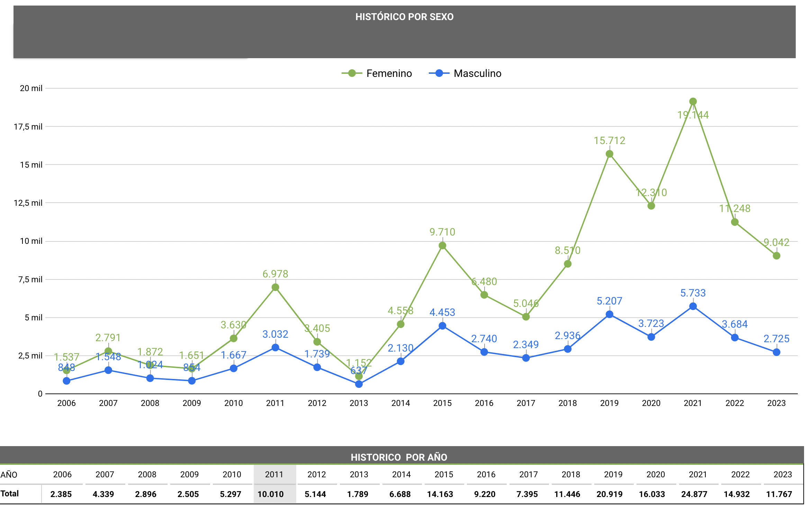Click the AÑO row header in table
This screenshot has height=505, width=812.
pyautogui.click(x=9, y=475)
